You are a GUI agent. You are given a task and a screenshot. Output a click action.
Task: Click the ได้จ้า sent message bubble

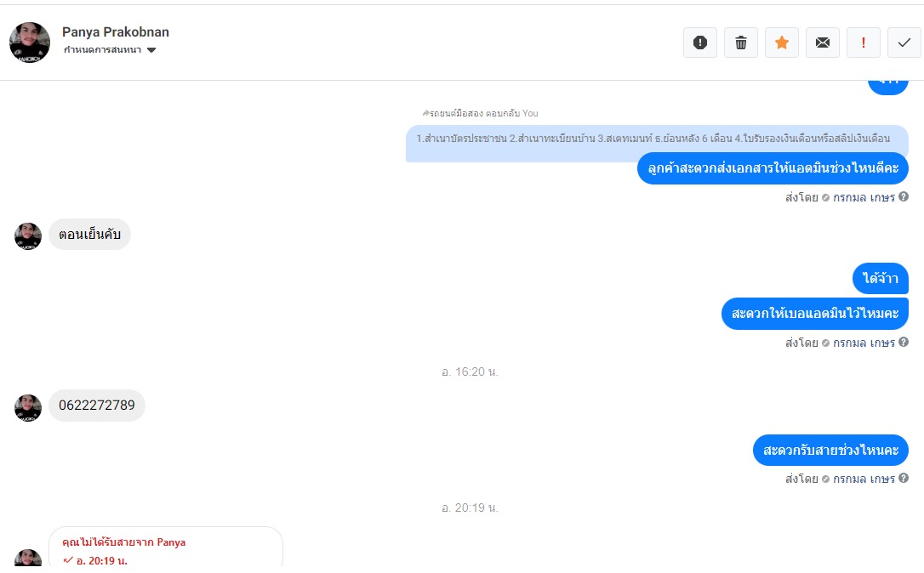tap(881, 278)
